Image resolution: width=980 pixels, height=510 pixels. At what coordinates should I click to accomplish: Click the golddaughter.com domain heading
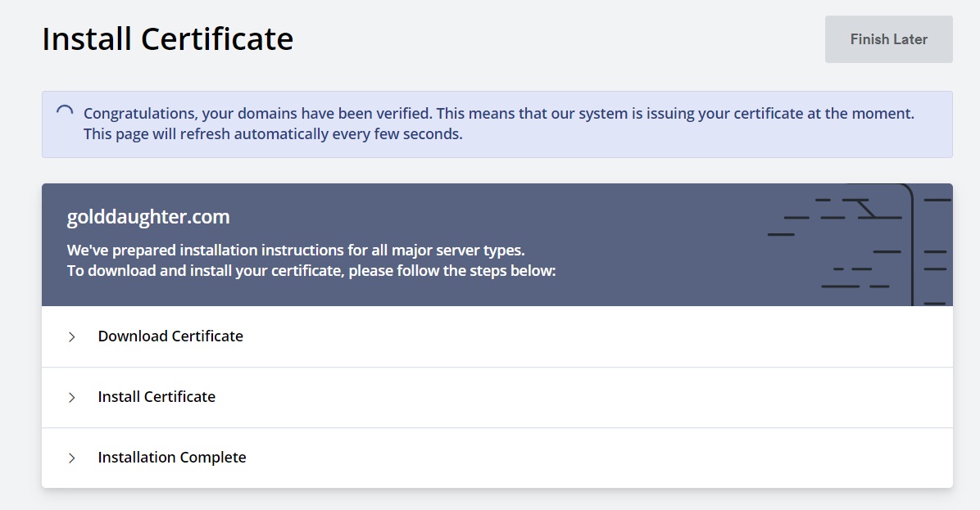[x=148, y=217]
